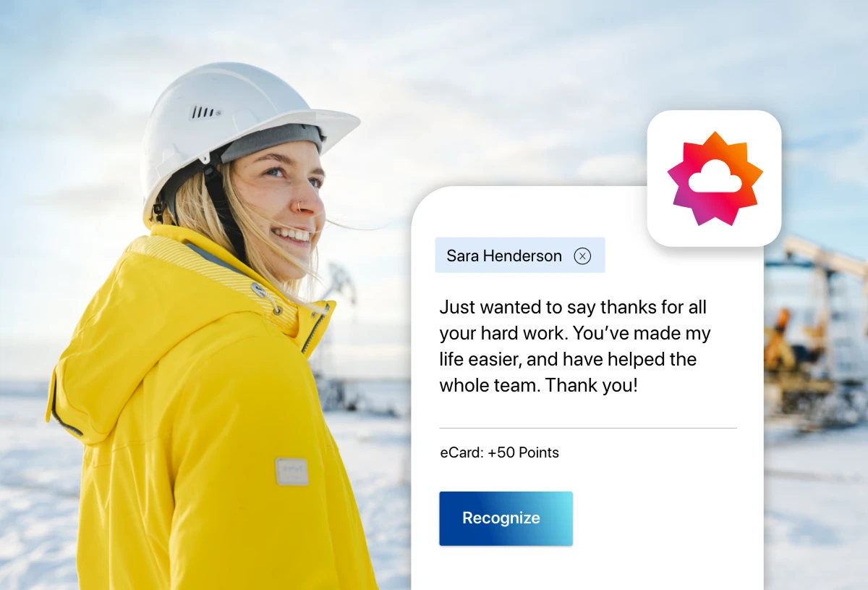The height and width of the screenshot is (590, 868).
Task: Click the gray patch on the jacket sleeve
Action: (x=292, y=471)
